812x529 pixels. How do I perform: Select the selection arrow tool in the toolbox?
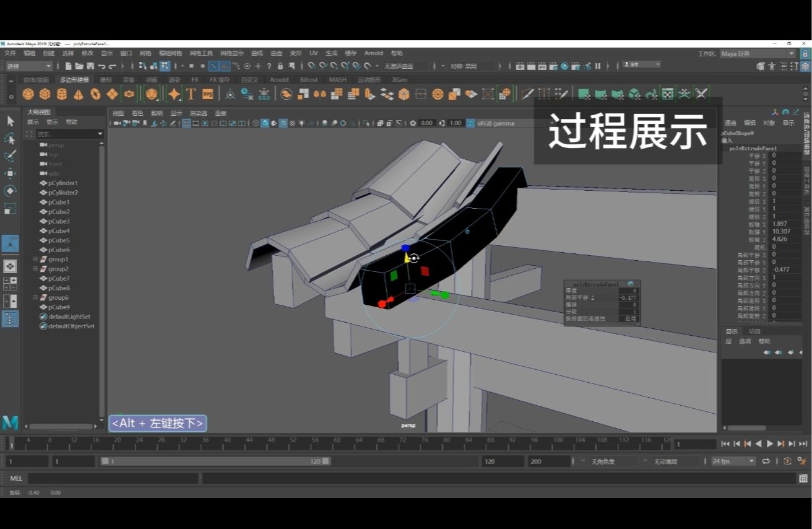10,121
